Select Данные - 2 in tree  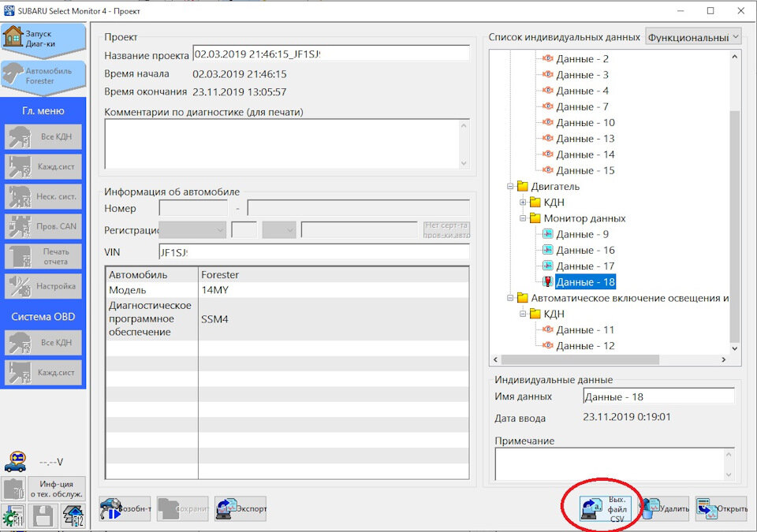(582, 59)
